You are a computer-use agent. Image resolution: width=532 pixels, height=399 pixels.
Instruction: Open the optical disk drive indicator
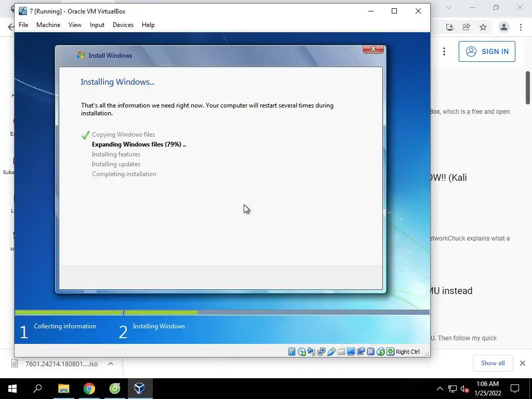(302, 352)
